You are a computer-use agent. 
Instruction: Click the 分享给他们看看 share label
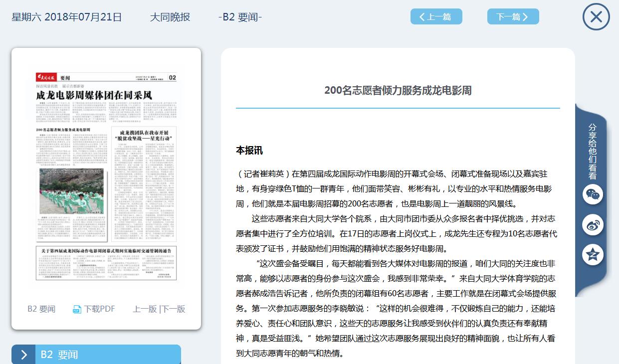pos(593,151)
